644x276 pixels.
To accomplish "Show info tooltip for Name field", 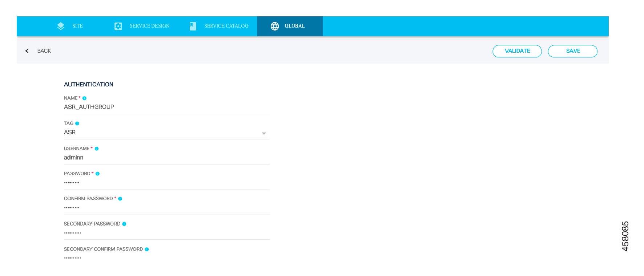I will click(84, 98).
